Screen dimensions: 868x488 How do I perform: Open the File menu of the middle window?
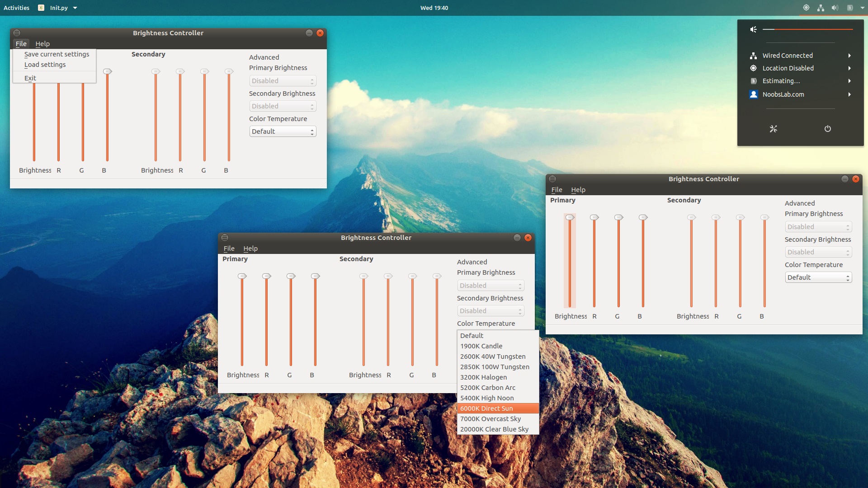[229, 248]
